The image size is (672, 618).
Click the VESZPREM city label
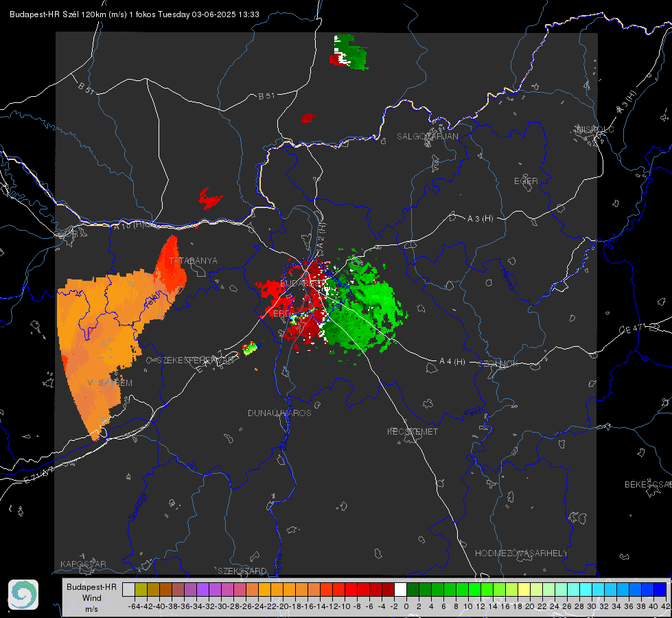pyautogui.click(x=110, y=382)
